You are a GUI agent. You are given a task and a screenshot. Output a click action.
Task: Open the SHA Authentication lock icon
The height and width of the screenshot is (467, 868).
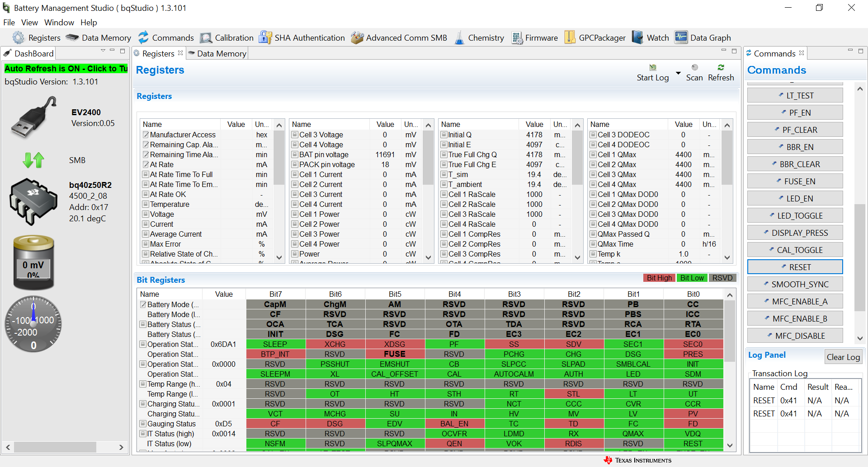(x=265, y=38)
